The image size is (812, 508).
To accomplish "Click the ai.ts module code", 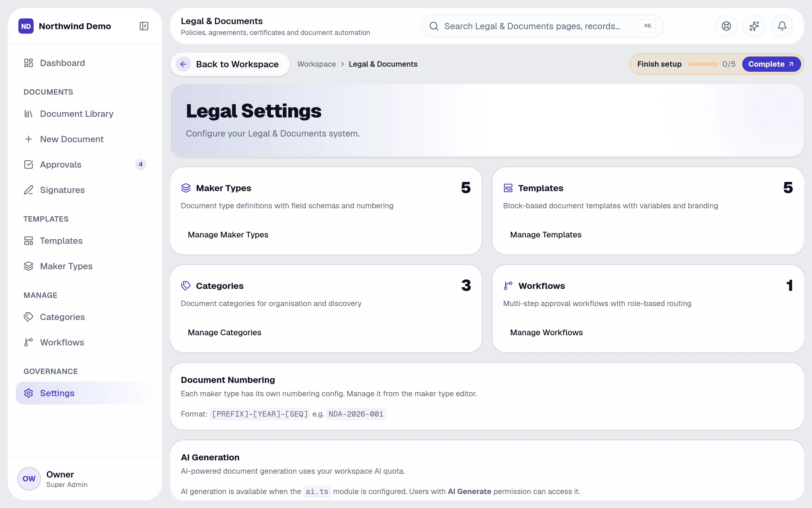I will click(317, 491).
